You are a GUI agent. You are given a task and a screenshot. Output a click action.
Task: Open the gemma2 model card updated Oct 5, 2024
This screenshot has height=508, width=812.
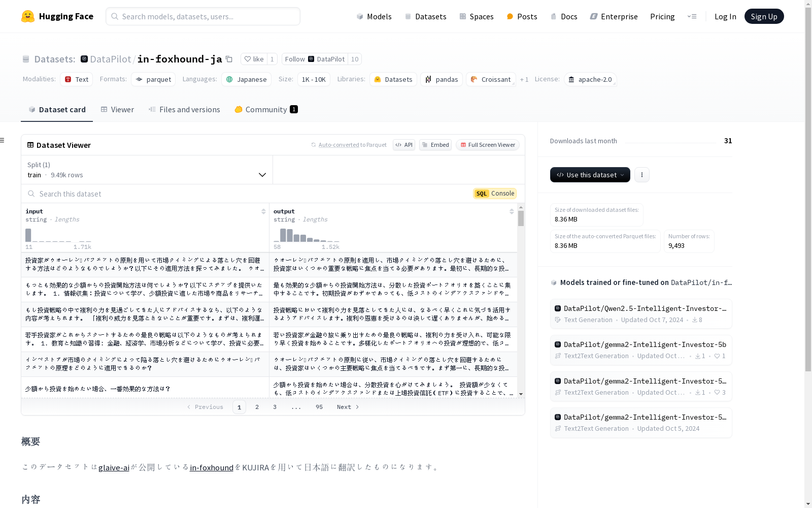point(641,423)
